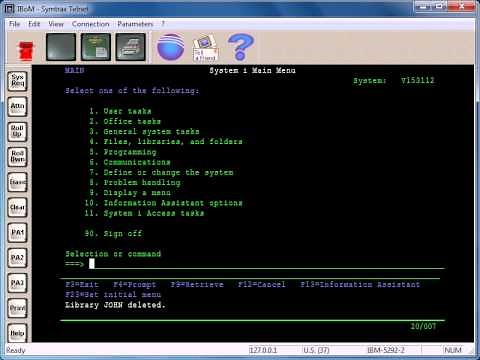Viewport: 480px width, 360px height.
Task: Click the Sys Req key button
Action: point(17,81)
